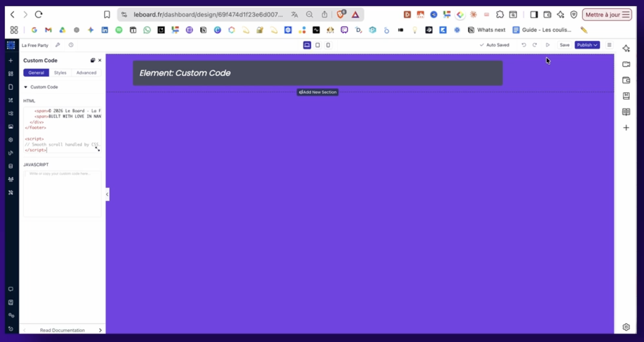Close the Custom Code panel
Viewport: 644px width, 342px height.
(x=100, y=61)
